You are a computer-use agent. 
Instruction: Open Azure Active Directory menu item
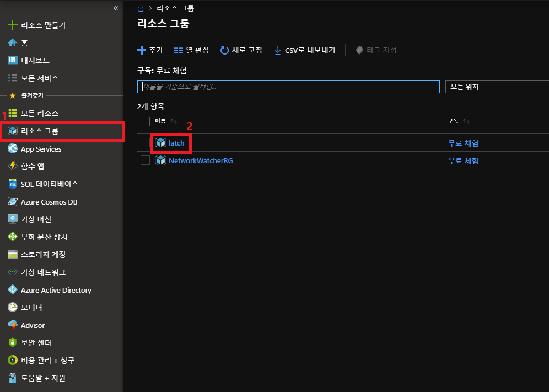56,290
